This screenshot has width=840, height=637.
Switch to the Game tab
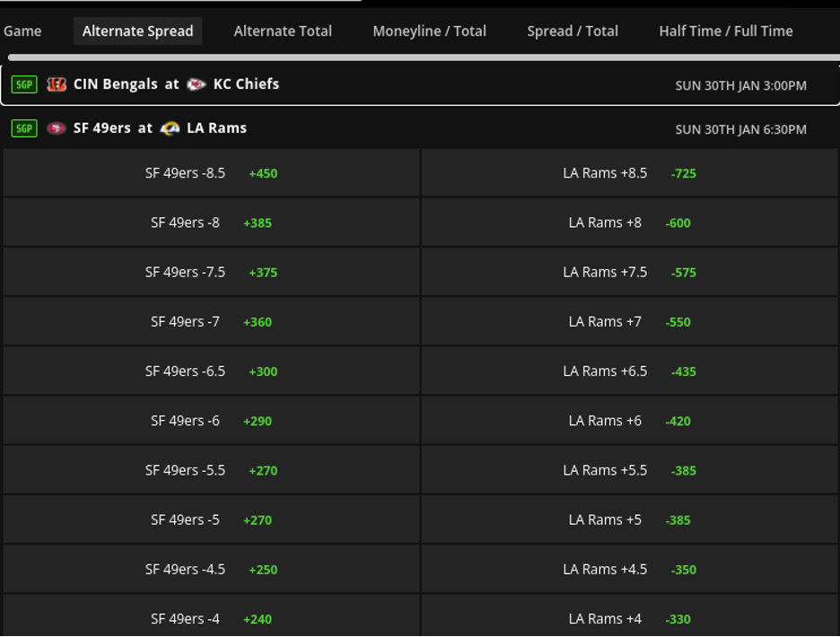[x=22, y=31]
